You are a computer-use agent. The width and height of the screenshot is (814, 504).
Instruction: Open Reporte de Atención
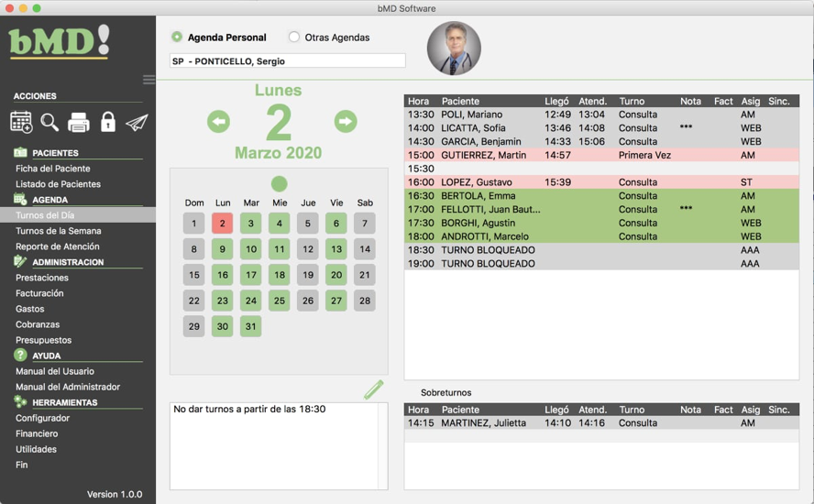[58, 246]
